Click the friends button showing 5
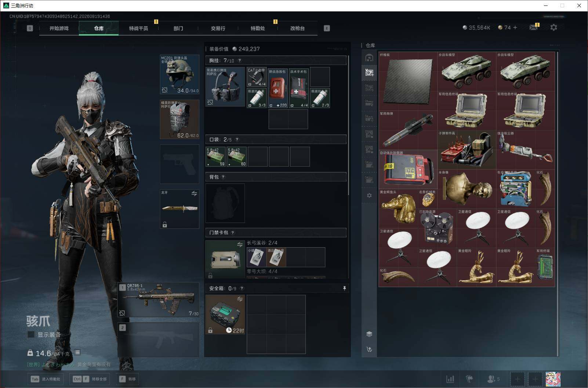This screenshot has height=388, width=588. [493, 379]
